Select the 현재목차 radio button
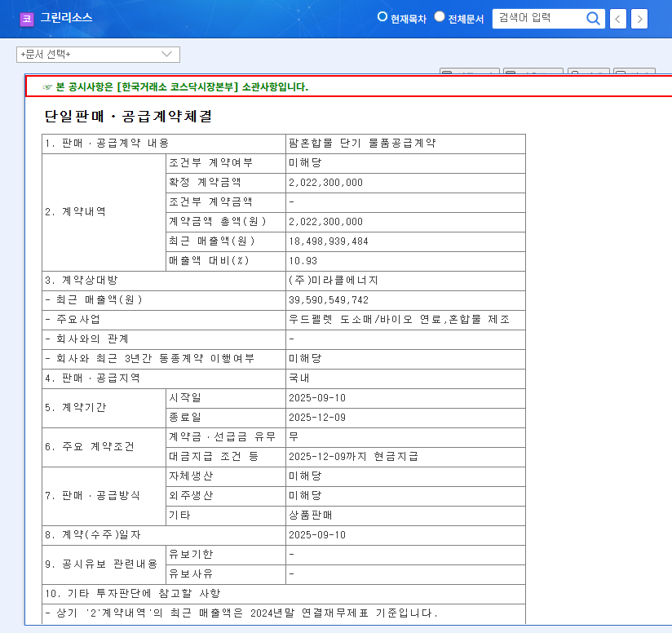Image resolution: width=672 pixels, height=633 pixels. (382, 17)
